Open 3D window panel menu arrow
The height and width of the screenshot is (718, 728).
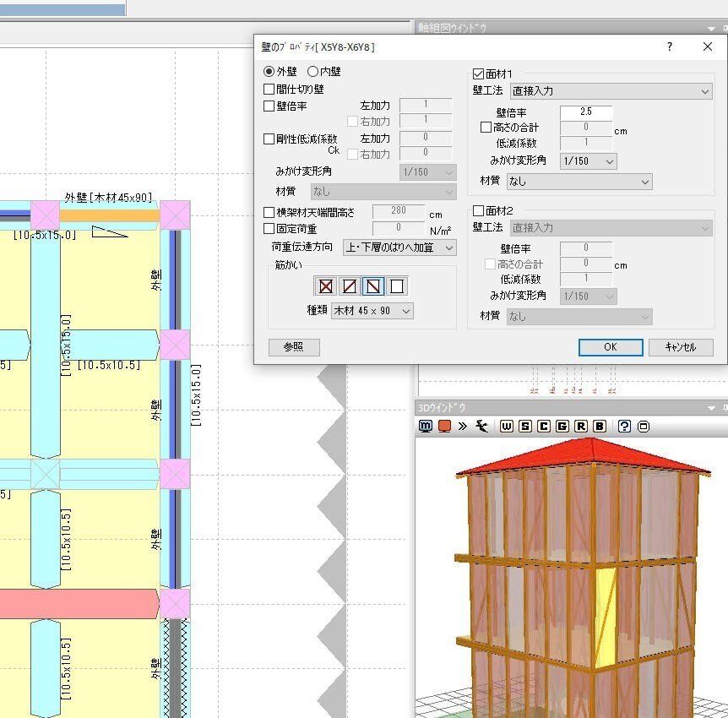[x=711, y=408]
